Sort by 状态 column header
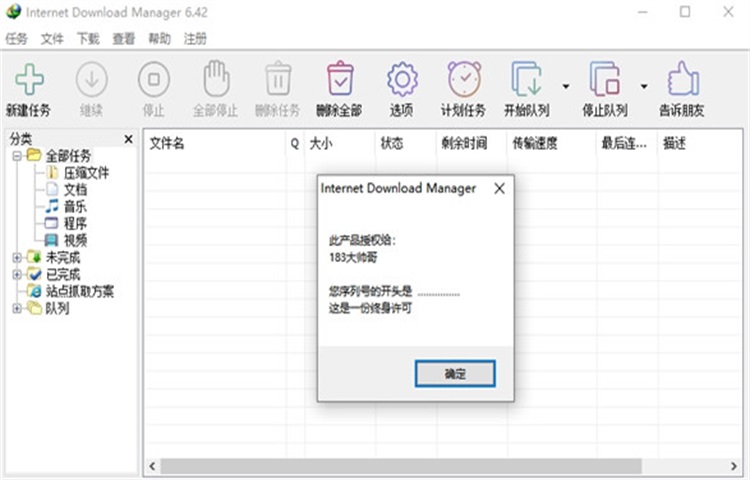Screen dimensions: 750x480 [x=406, y=143]
